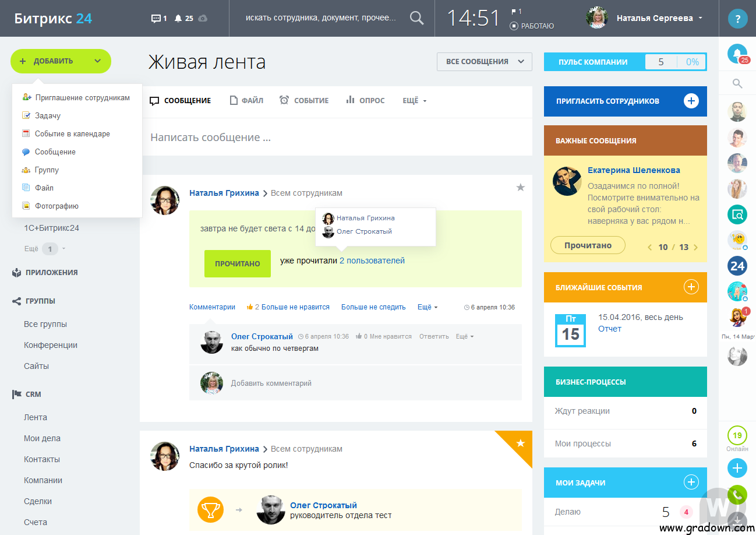Toggle the Работаю workday status
The height and width of the screenshot is (535, 756).
(532, 26)
